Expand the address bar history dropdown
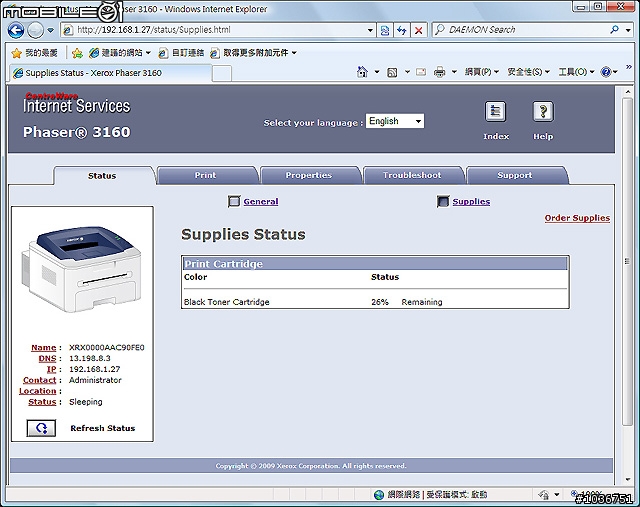Image resolution: width=640 pixels, height=507 pixels. pyautogui.click(x=370, y=30)
